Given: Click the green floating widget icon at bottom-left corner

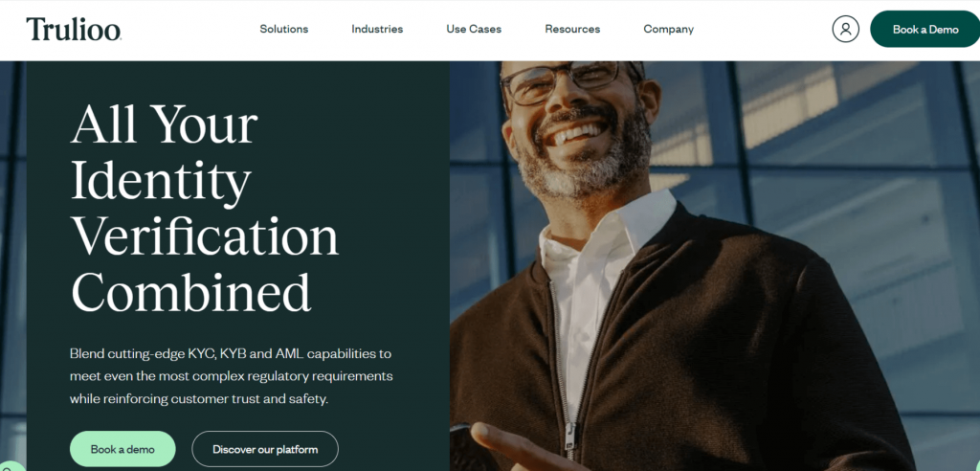Looking at the screenshot, I should coord(11,466).
